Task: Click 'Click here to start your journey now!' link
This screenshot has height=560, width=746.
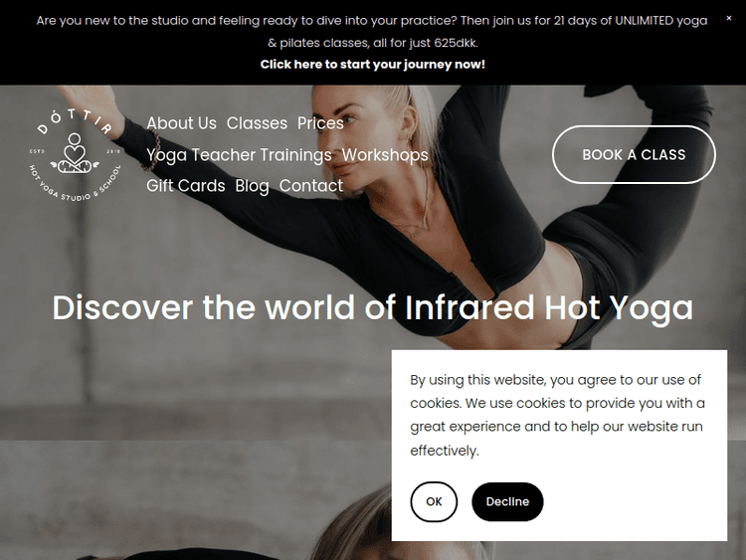Action: point(373,65)
